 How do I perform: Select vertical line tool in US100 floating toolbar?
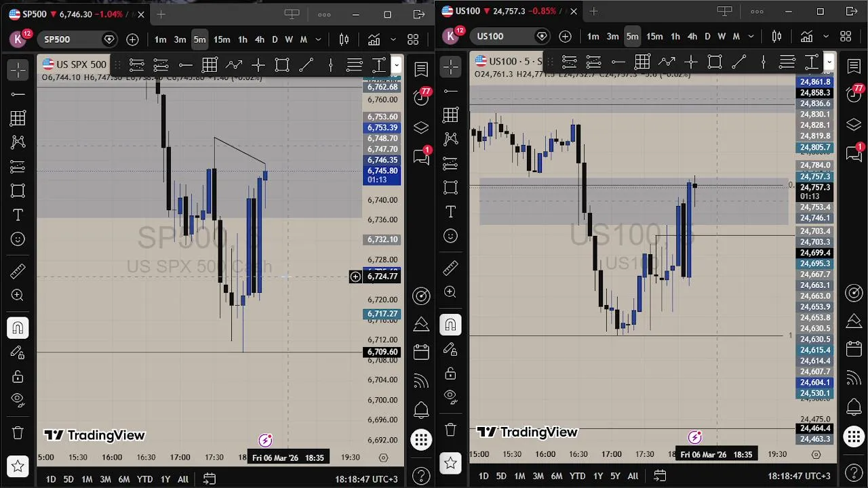(x=763, y=62)
